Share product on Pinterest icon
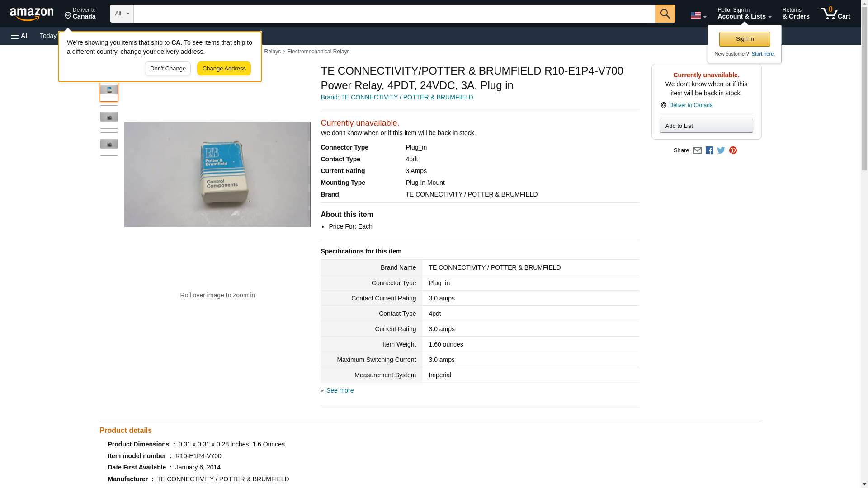 (x=733, y=150)
